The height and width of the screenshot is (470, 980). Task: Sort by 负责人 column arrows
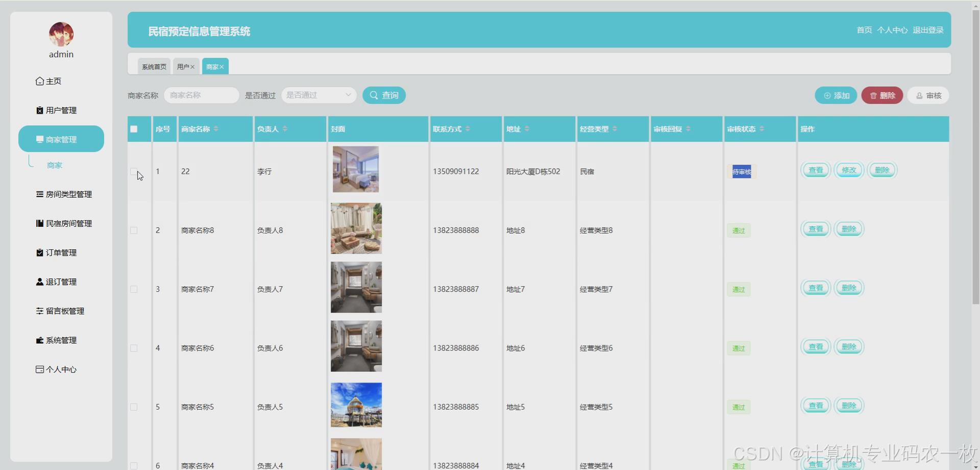285,129
